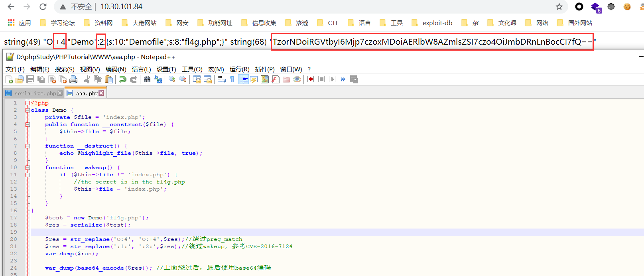Open the exploit-db bookmark folder

tap(432, 23)
